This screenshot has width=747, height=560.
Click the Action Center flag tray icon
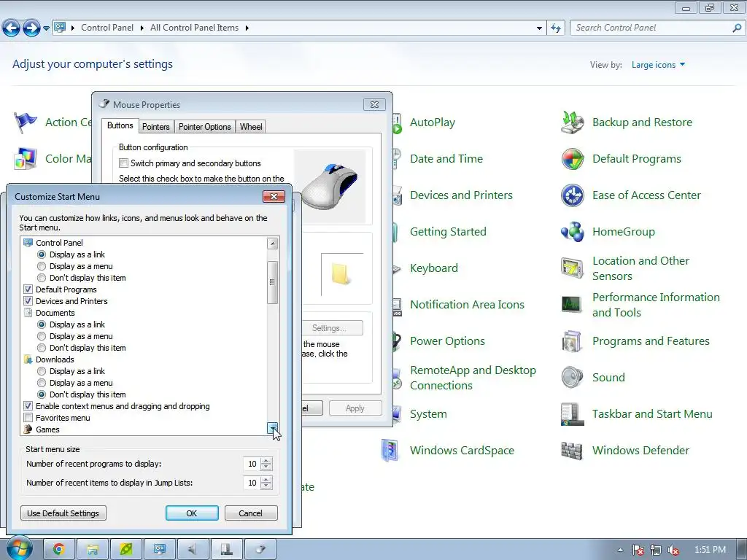click(x=638, y=550)
